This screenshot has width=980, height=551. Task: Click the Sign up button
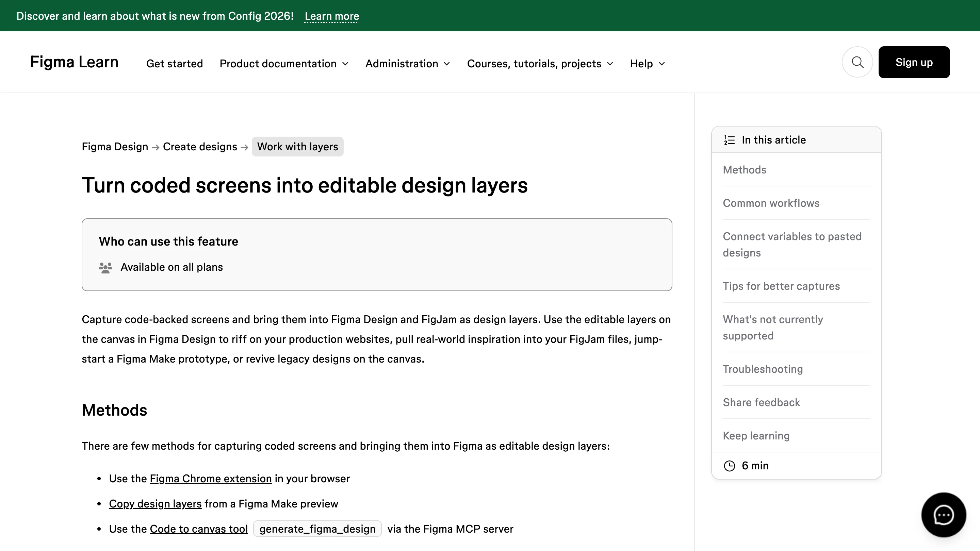[x=914, y=62]
